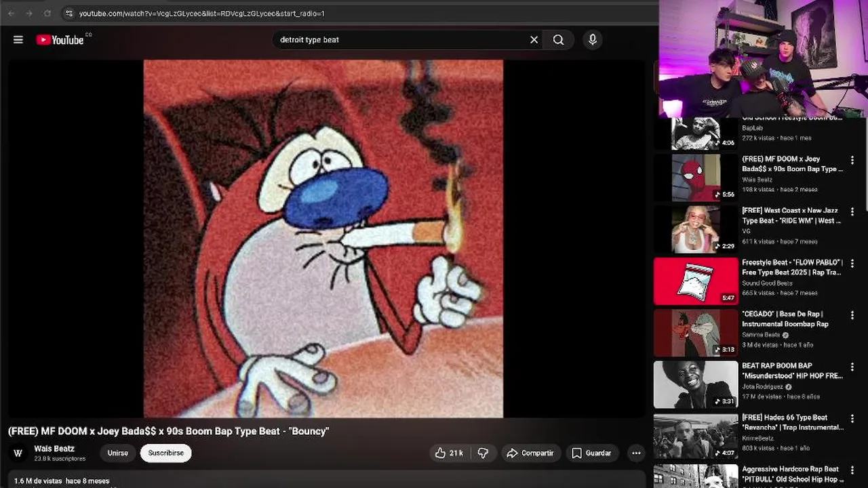
Task: Click the Unirse join button
Action: [x=117, y=453]
